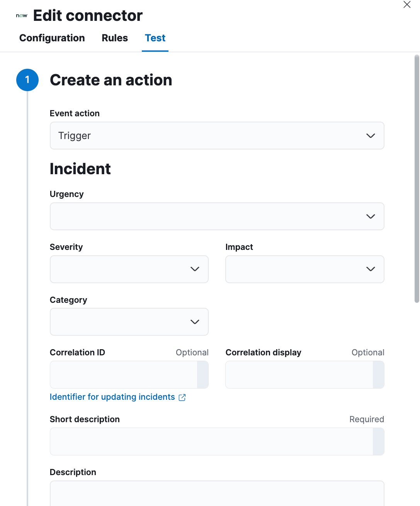Expand the Impact options list
The image size is (420, 506).
coord(304,269)
